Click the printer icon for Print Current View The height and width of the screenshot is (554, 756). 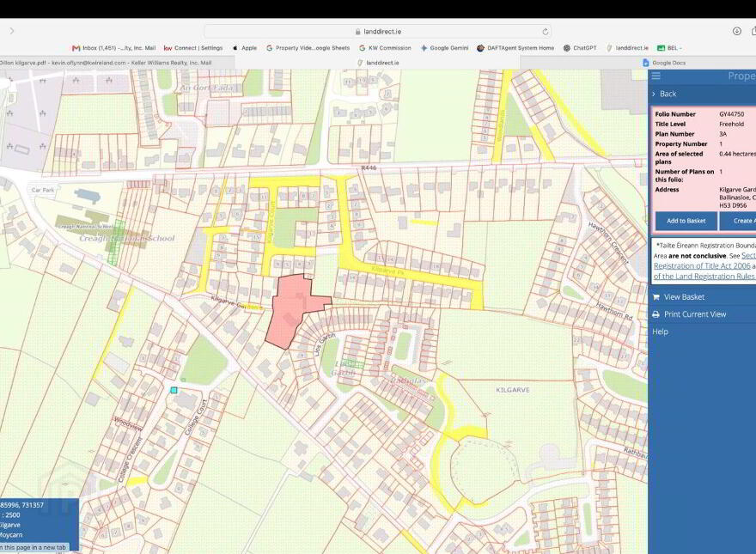[655, 314]
